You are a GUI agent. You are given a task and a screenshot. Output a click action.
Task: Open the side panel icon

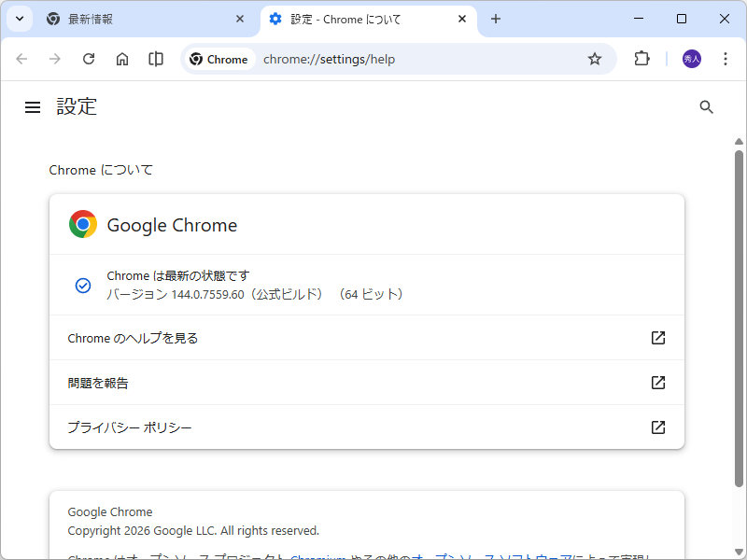click(155, 58)
